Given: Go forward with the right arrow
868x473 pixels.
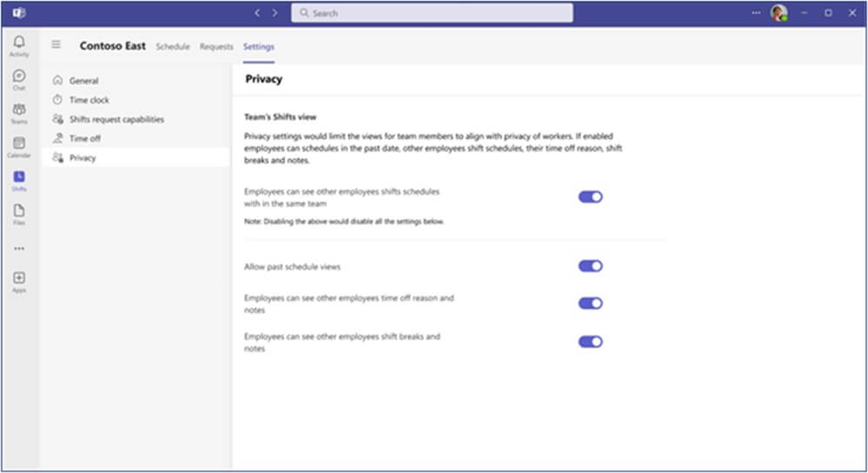Looking at the screenshot, I should click(275, 13).
